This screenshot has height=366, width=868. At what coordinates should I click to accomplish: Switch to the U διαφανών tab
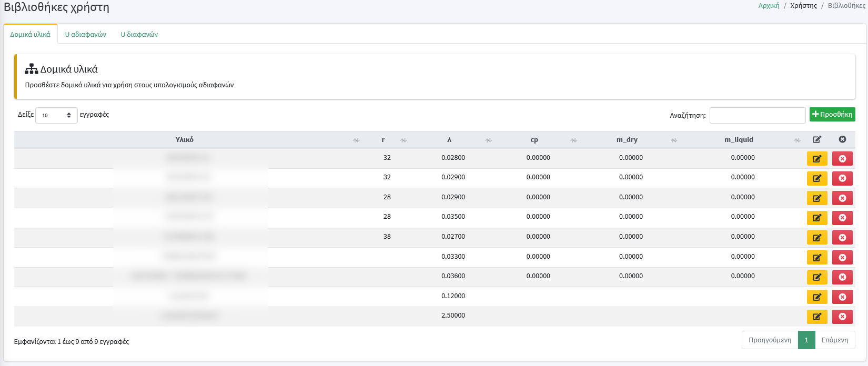139,34
